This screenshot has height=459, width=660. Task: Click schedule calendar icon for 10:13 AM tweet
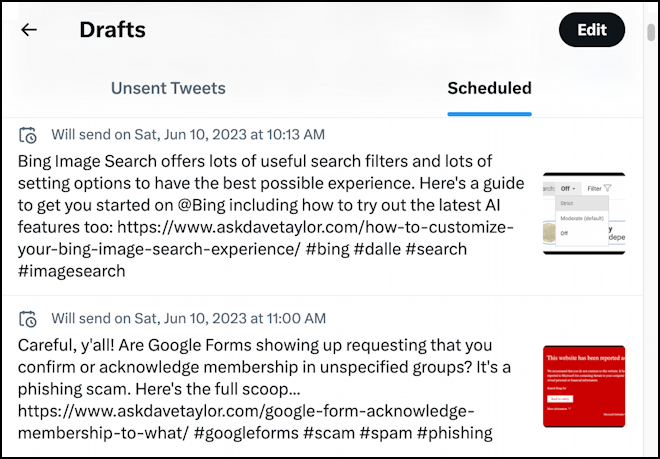click(x=28, y=135)
